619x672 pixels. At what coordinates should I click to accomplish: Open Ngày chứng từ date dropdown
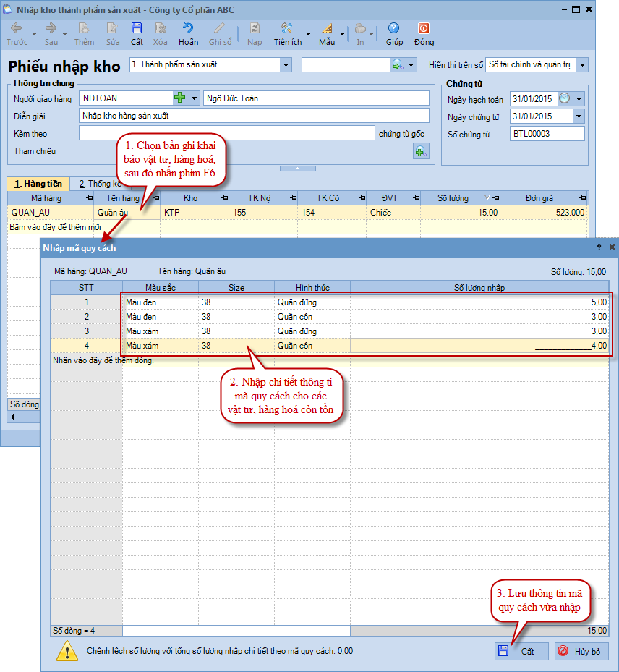pyautogui.click(x=579, y=116)
